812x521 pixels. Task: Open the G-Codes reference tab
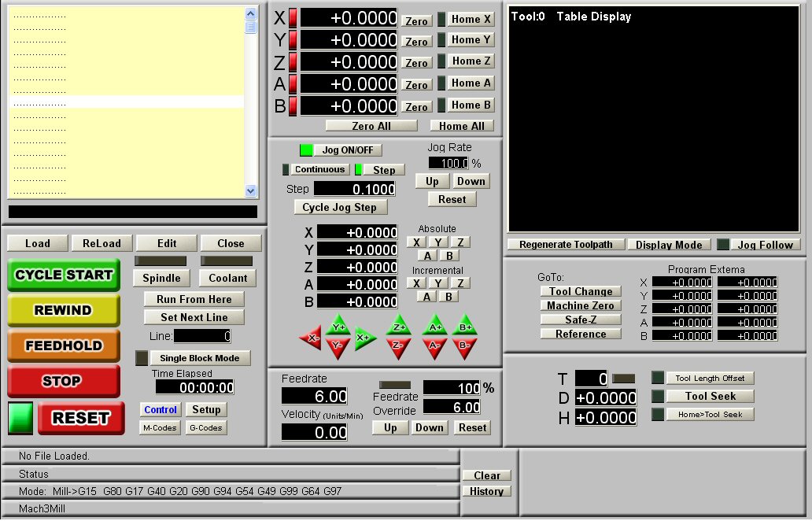(206, 428)
